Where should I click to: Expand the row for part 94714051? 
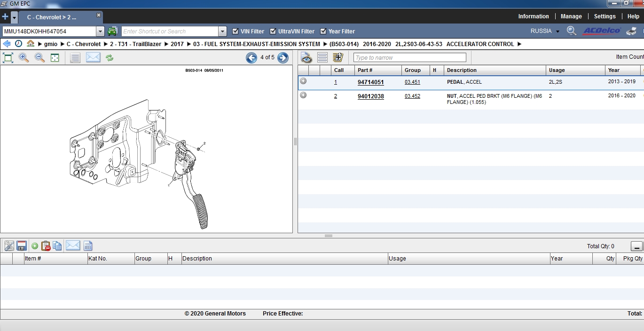[x=303, y=81]
